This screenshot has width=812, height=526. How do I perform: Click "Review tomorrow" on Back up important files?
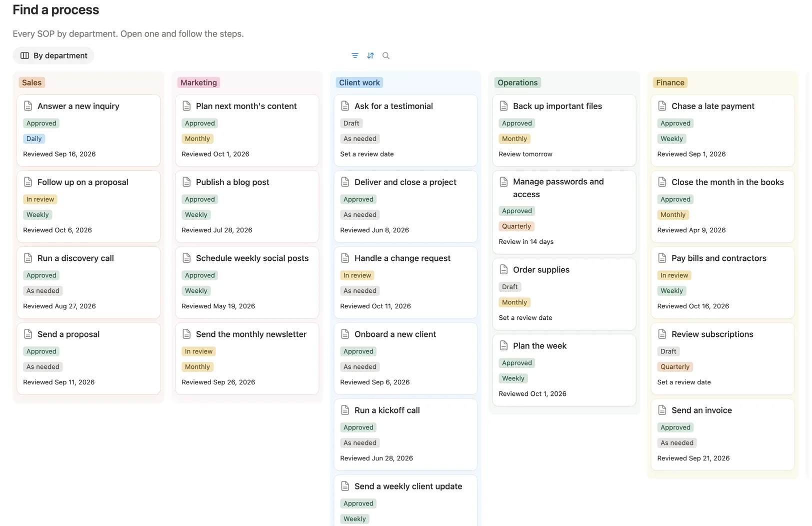pyautogui.click(x=525, y=154)
